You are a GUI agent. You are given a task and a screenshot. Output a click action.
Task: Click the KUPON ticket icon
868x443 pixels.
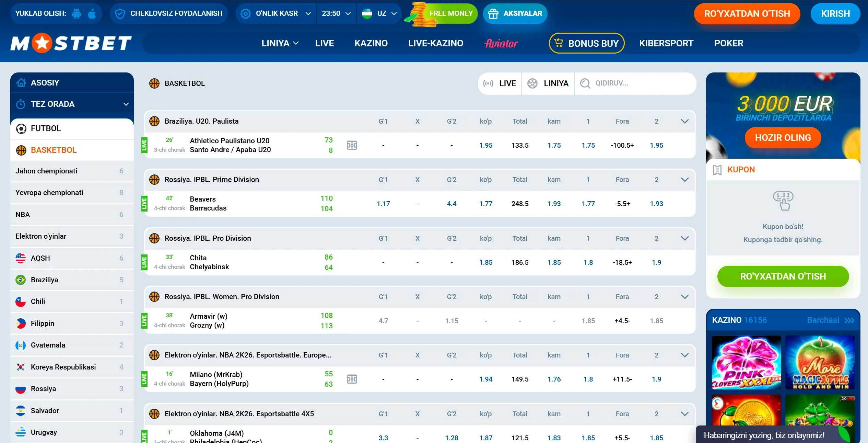pos(717,170)
